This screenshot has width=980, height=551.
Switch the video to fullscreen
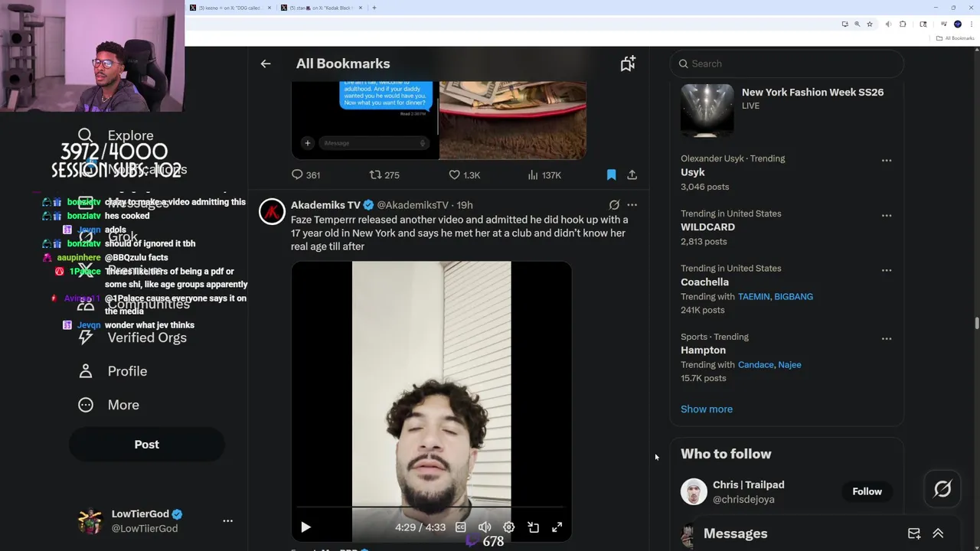click(x=557, y=527)
